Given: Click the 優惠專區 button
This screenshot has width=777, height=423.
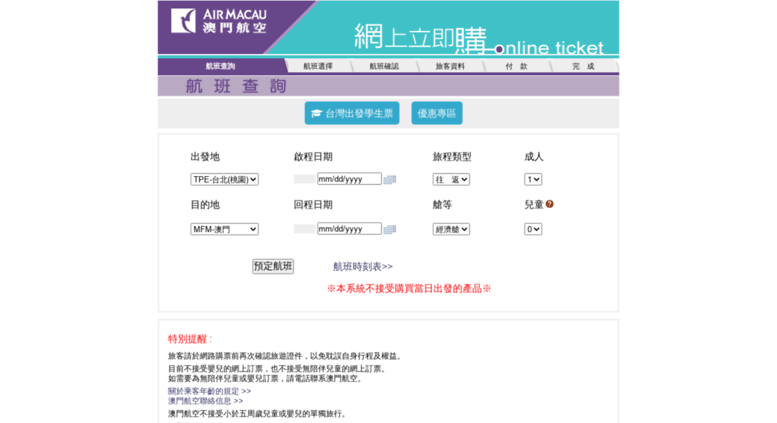Looking at the screenshot, I should click(437, 113).
